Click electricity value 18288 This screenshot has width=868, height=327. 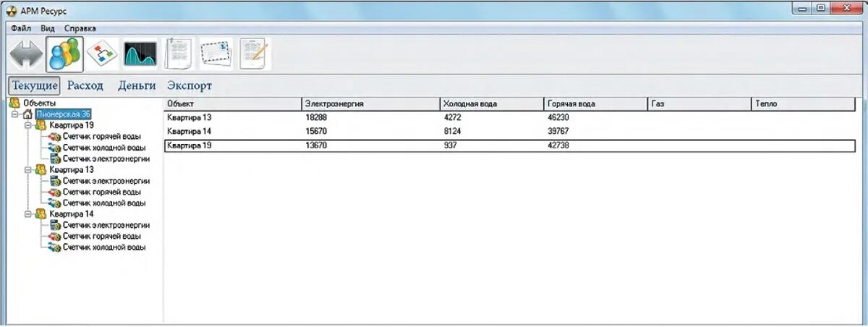[x=317, y=117]
